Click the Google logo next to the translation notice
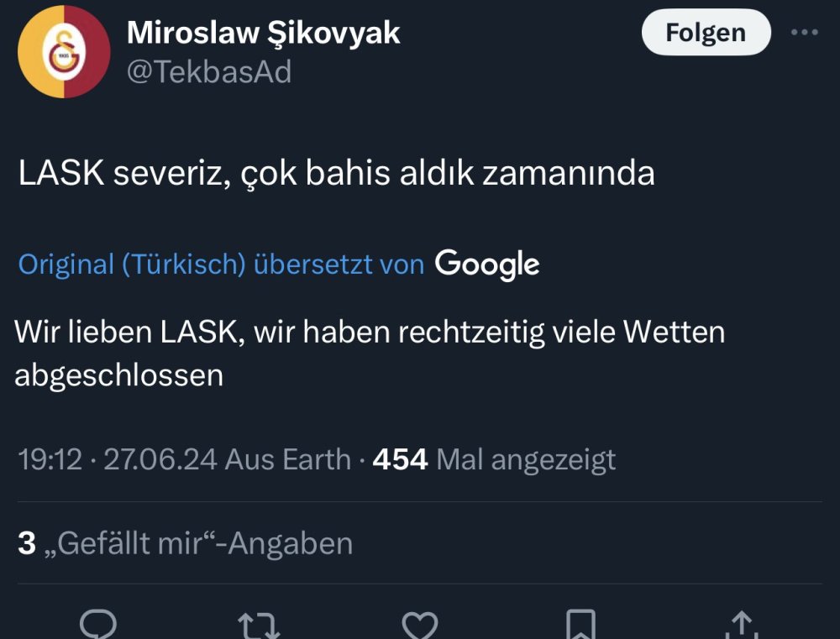 click(x=487, y=264)
